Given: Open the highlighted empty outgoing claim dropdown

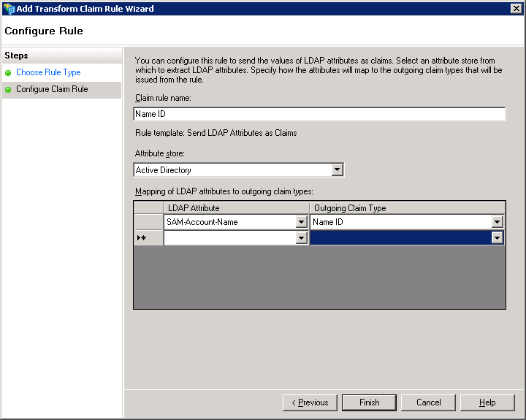Looking at the screenshot, I should pyautogui.click(x=497, y=238).
